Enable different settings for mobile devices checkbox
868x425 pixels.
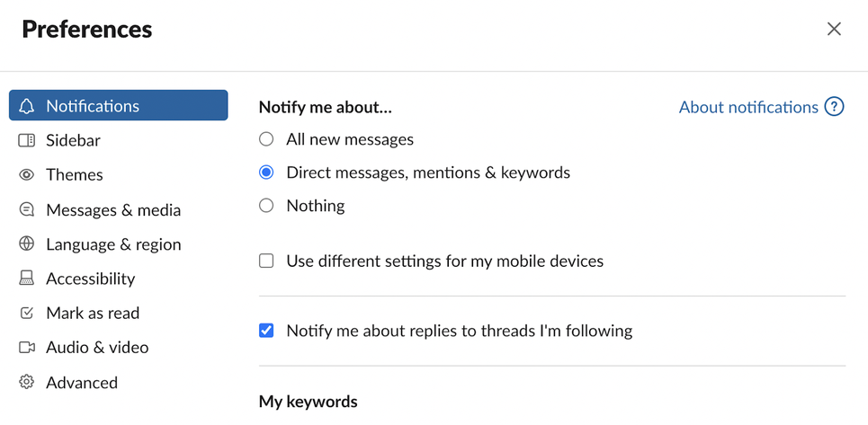tap(266, 261)
